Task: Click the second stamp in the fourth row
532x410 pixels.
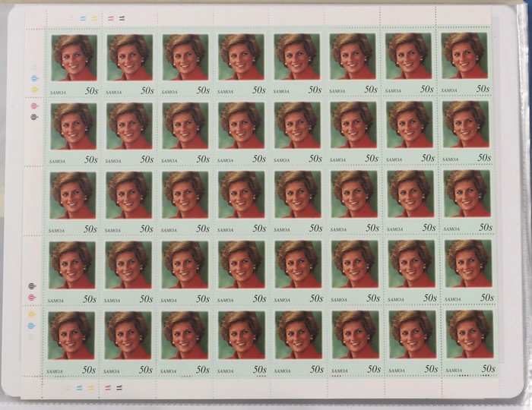Action: (128, 270)
